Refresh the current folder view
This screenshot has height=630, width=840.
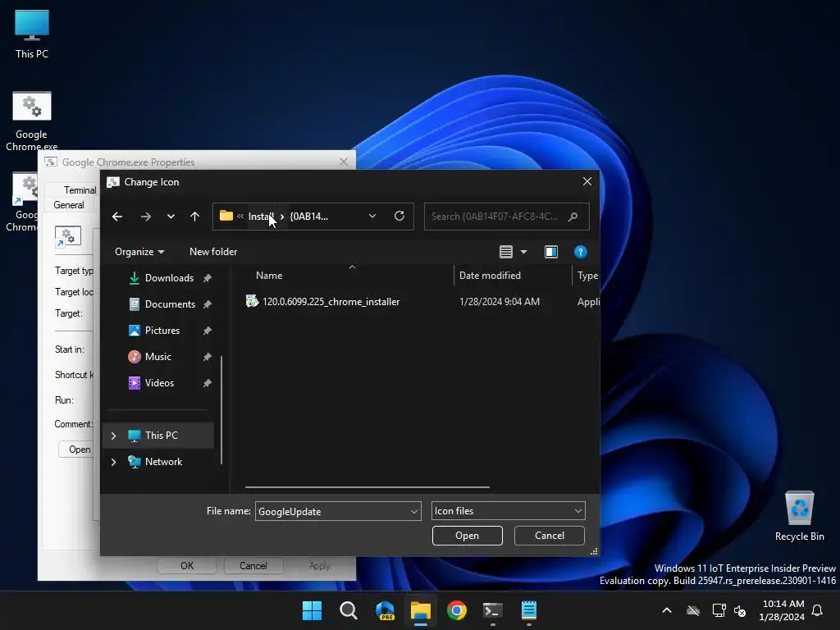pos(399,216)
